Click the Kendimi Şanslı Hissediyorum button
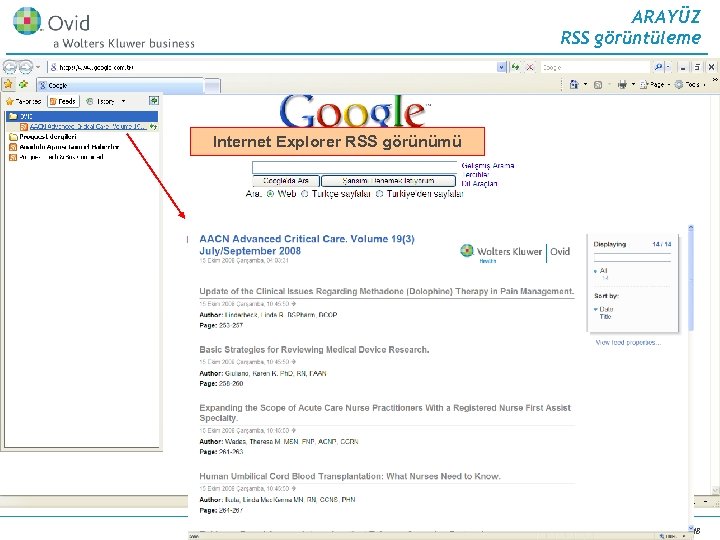The width and height of the screenshot is (720, 540). tap(388, 180)
